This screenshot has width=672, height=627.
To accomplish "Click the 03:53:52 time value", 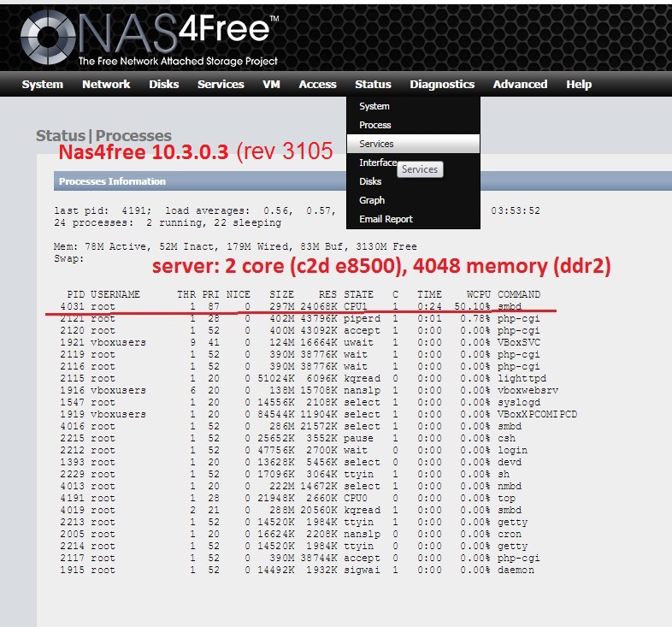I will click(x=516, y=210).
